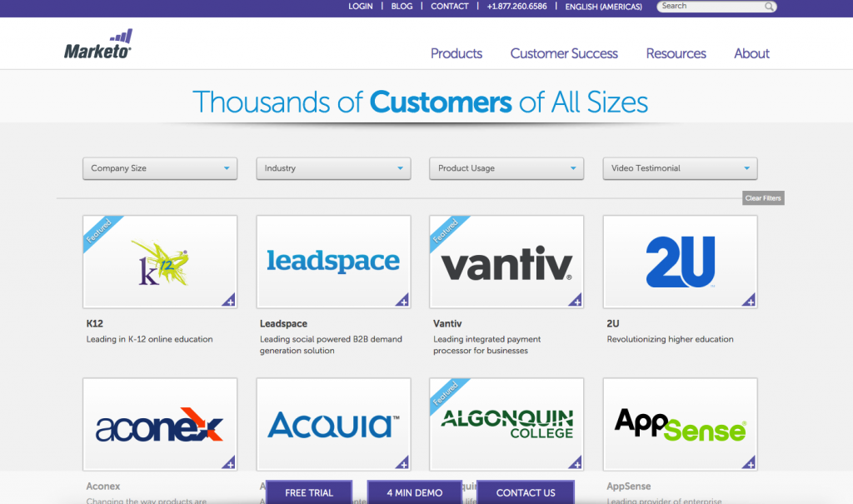This screenshot has width=853, height=504.
Task: Open the Acquia logo thumbnail
Action: pyautogui.click(x=333, y=425)
